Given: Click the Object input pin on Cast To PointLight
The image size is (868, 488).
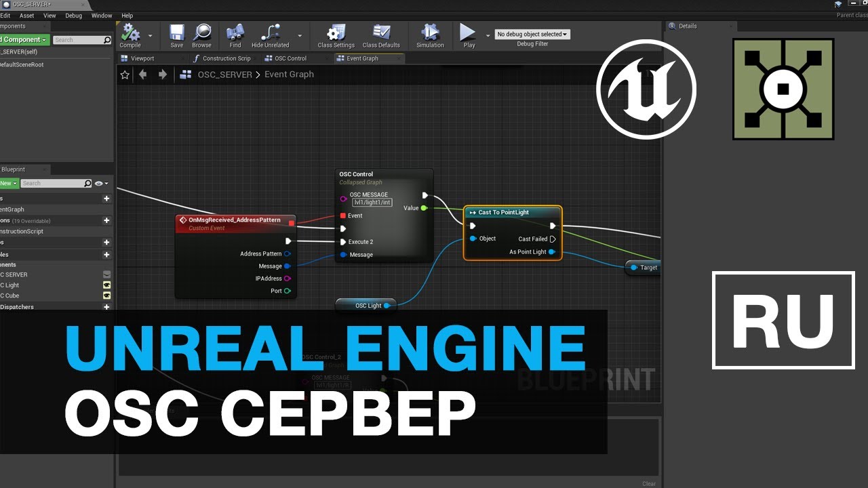Looking at the screenshot, I should (x=473, y=239).
